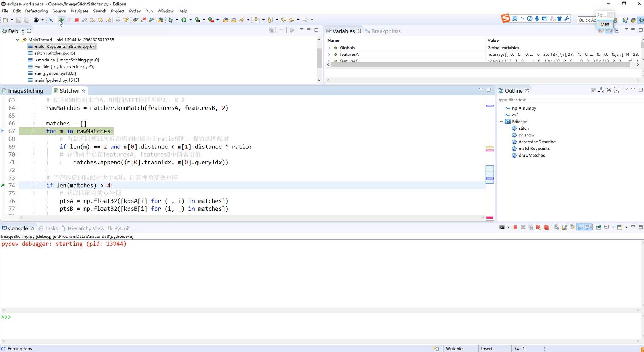This screenshot has height=352, width=644.
Task: Click the Sogou emoji smiley icon
Action: (529, 19)
